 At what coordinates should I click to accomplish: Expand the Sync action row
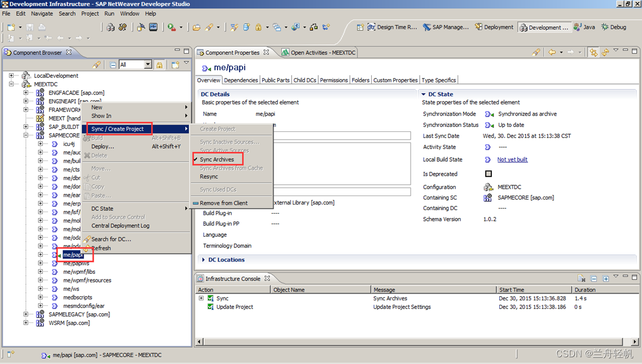(201, 298)
